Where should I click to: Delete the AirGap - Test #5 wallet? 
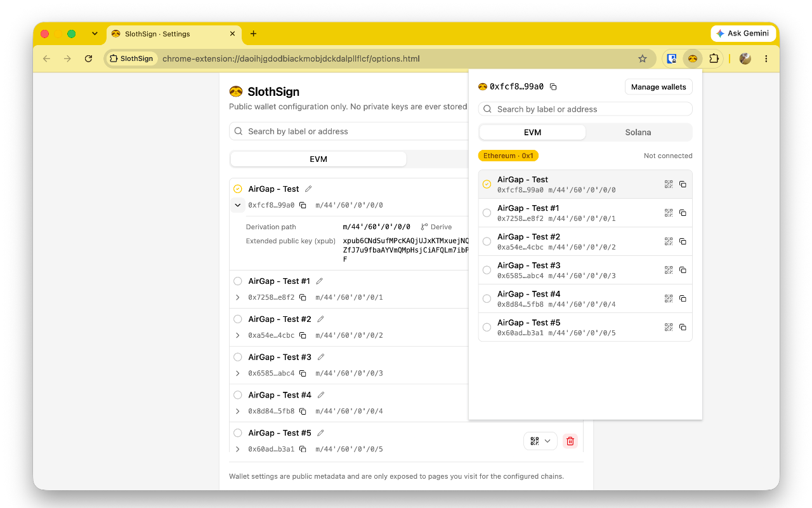(x=570, y=441)
